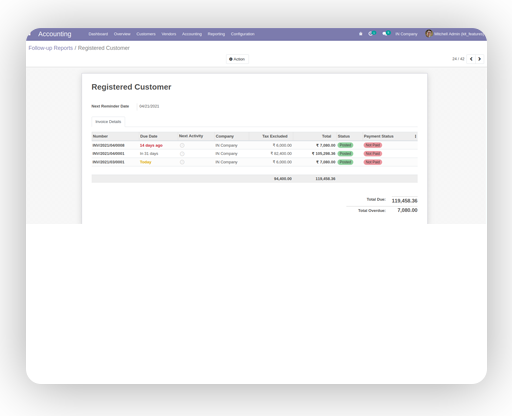
Task: Open the Customers menu
Action: 146,34
